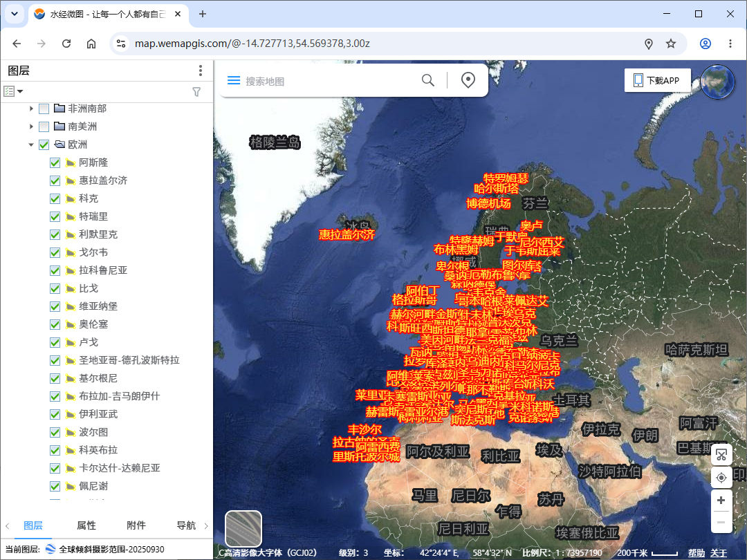The image size is (747, 560).
Task: Bookmark this page with the star icon
Action: (671, 44)
